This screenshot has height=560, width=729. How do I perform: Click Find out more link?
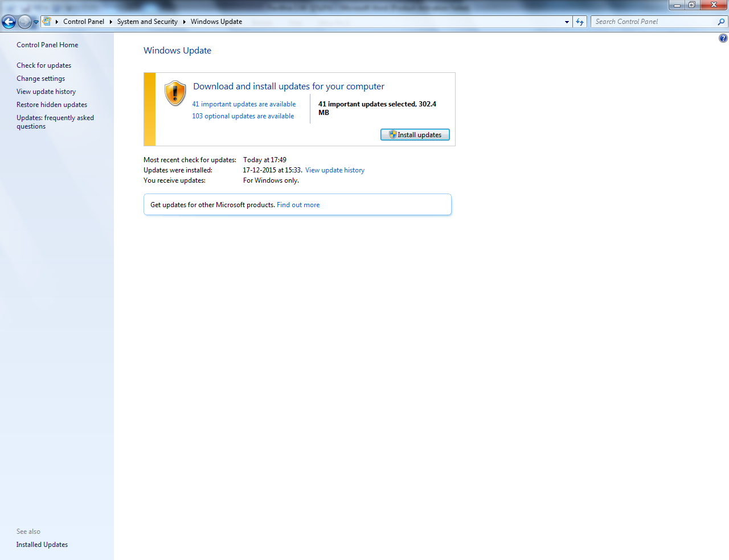tap(298, 205)
